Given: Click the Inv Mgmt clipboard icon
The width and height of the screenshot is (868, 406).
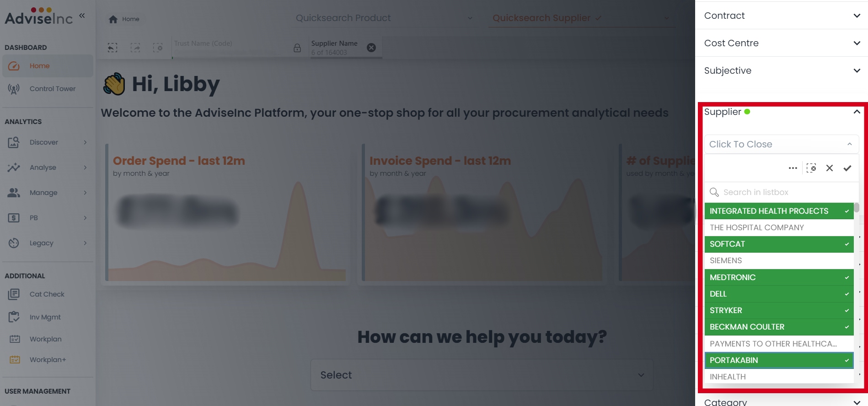Looking at the screenshot, I should pyautogui.click(x=14, y=317).
